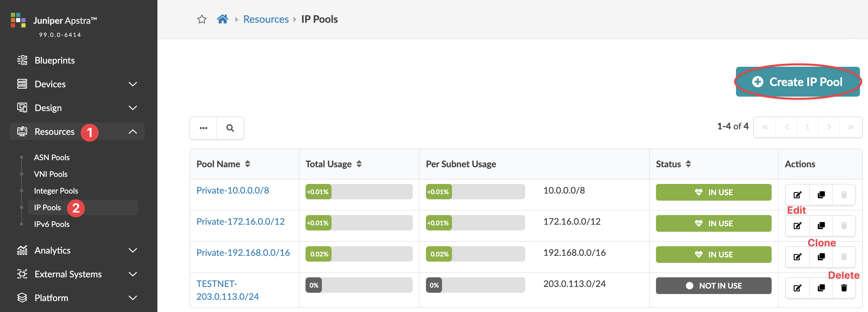868x312 pixels.
Task: Go to home via house icon
Action: click(222, 19)
